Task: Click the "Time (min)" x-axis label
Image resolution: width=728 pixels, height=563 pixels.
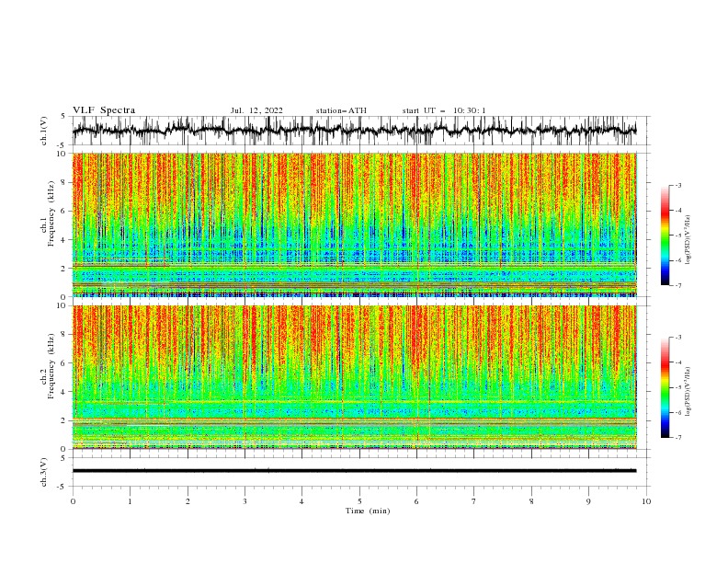Action: 368,511
